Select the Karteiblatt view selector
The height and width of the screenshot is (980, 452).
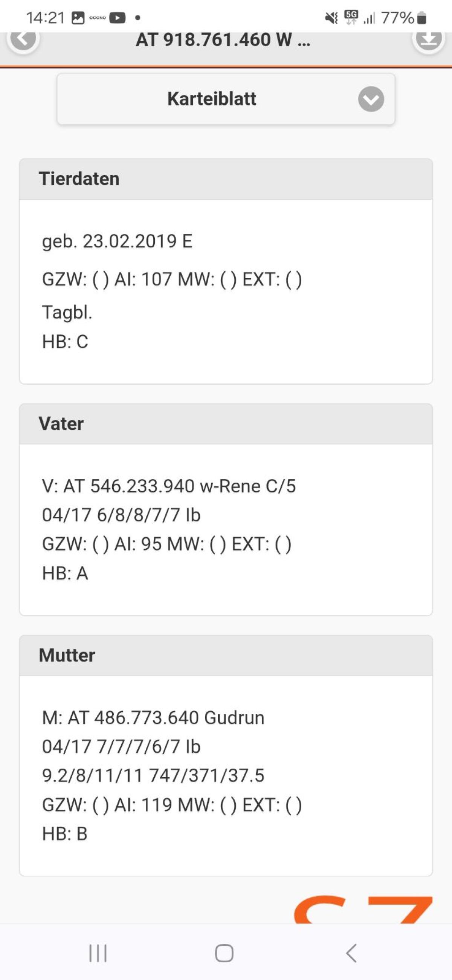pyautogui.click(x=212, y=99)
